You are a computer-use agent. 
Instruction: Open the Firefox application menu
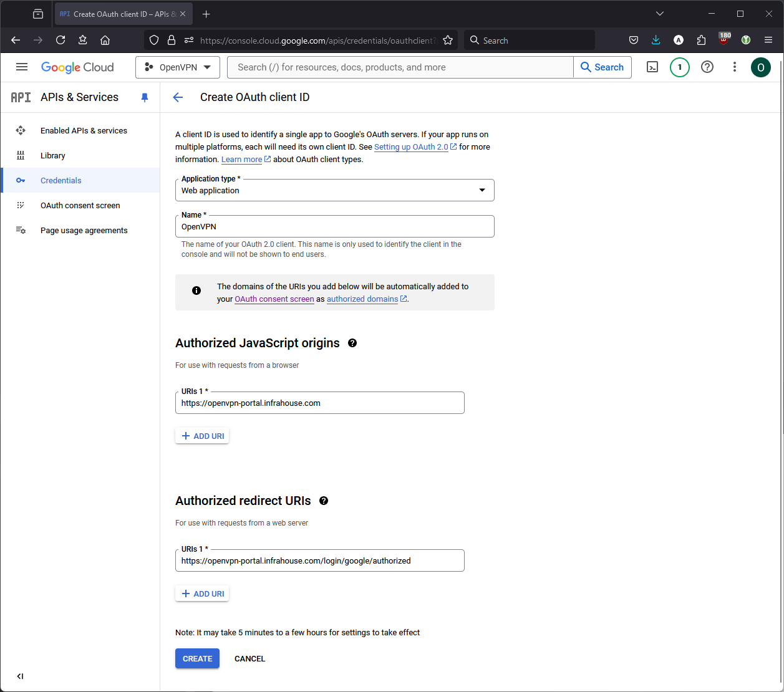768,40
